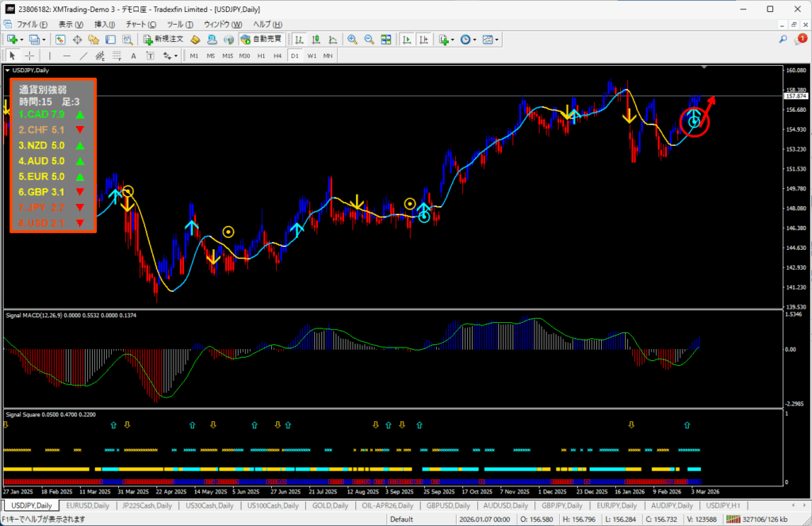
Task: Select the crosshair tool
Action: tap(29, 56)
